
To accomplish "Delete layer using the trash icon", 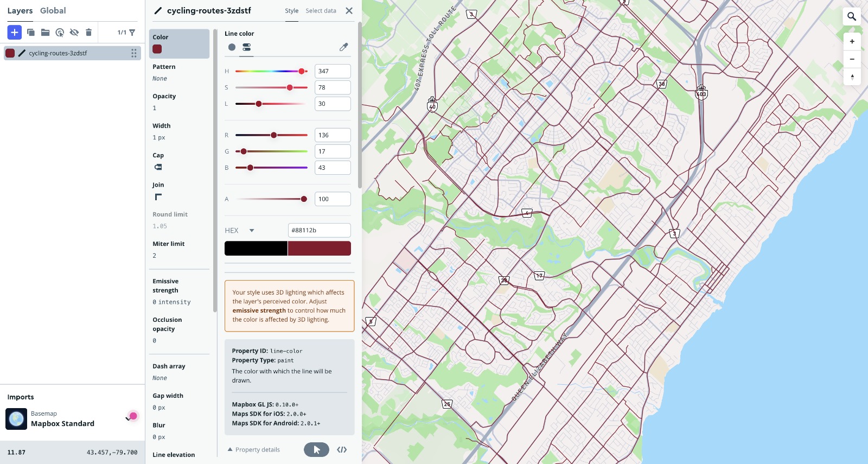I will click(88, 33).
